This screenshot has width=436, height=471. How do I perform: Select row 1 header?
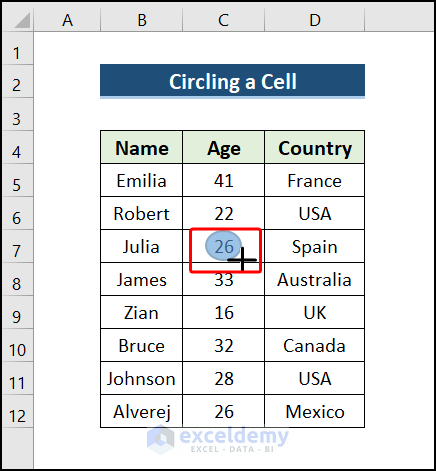pos(17,48)
